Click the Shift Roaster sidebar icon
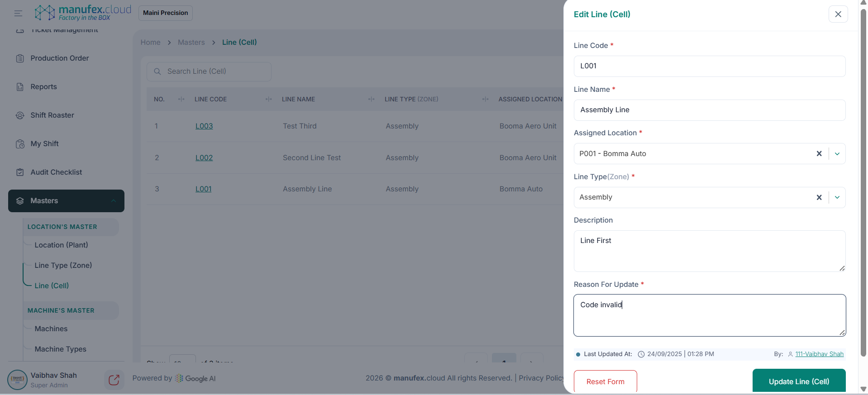This screenshot has height=395, width=868. pyautogui.click(x=20, y=115)
